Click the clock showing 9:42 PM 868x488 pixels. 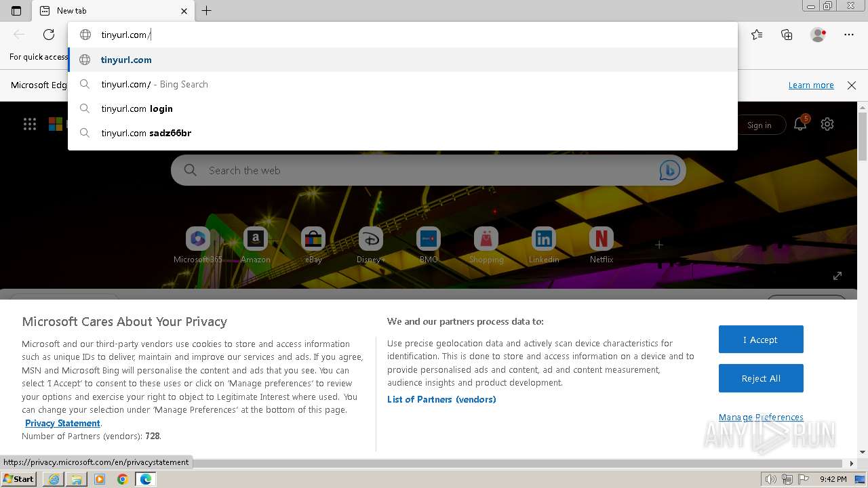833,479
